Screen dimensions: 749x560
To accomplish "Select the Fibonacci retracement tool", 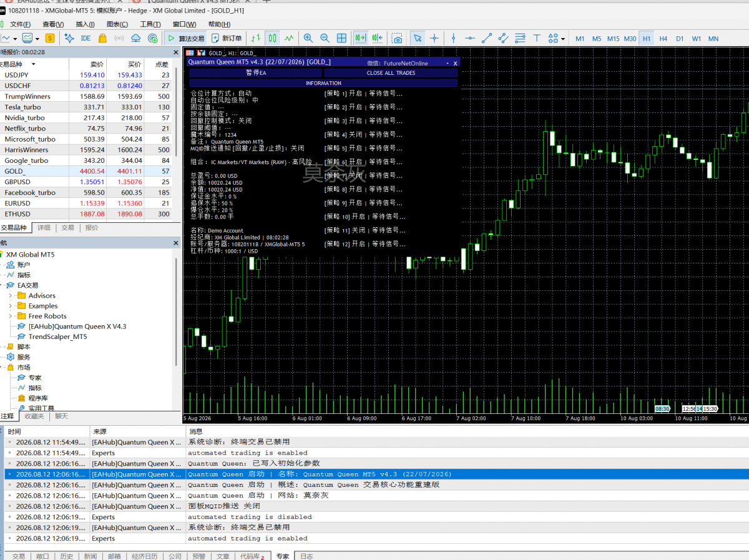I will click(x=520, y=38).
